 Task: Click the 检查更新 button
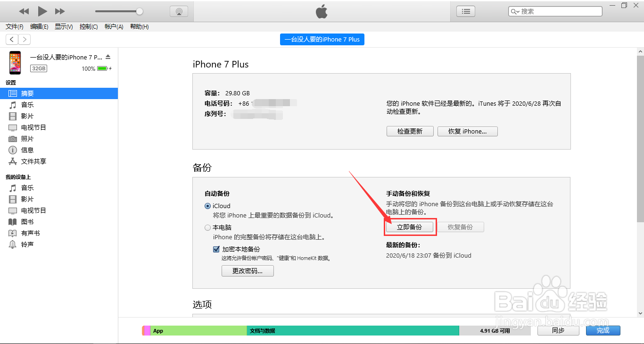(410, 131)
